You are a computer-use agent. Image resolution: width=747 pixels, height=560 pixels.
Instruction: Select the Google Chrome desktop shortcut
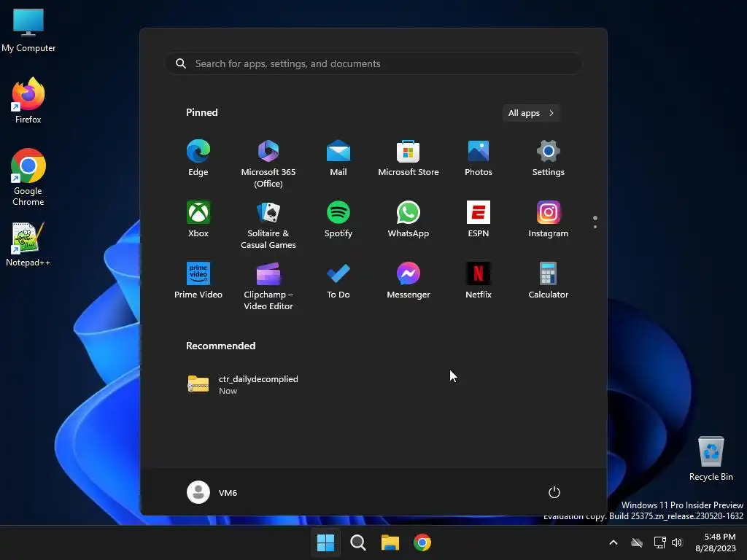tap(28, 177)
